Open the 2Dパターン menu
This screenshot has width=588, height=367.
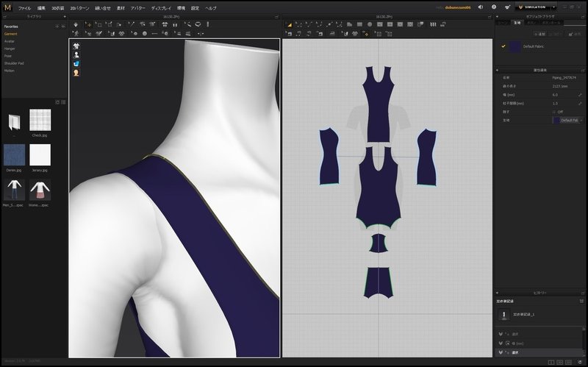click(79, 8)
